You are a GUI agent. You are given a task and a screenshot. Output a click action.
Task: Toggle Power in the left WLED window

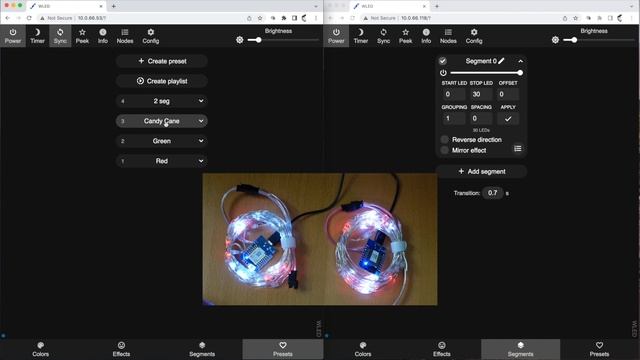pos(13,36)
